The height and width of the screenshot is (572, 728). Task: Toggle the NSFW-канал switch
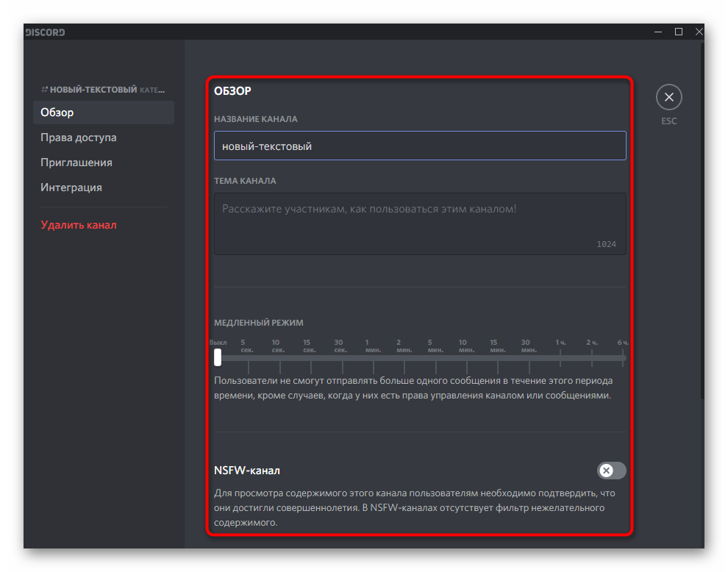pos(611,471)
